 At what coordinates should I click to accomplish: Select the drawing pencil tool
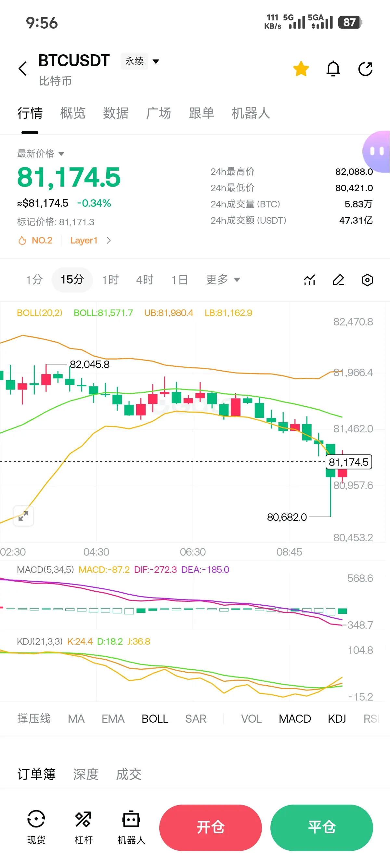[338, 280]
